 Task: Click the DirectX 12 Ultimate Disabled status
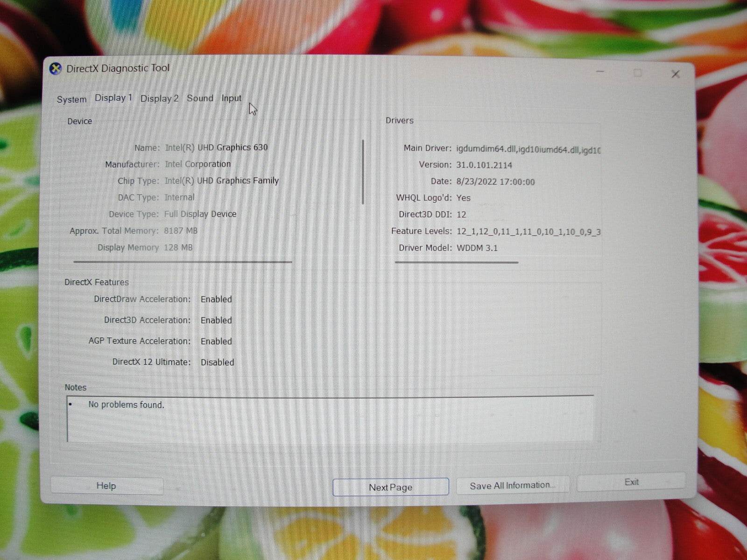point(217,362)
